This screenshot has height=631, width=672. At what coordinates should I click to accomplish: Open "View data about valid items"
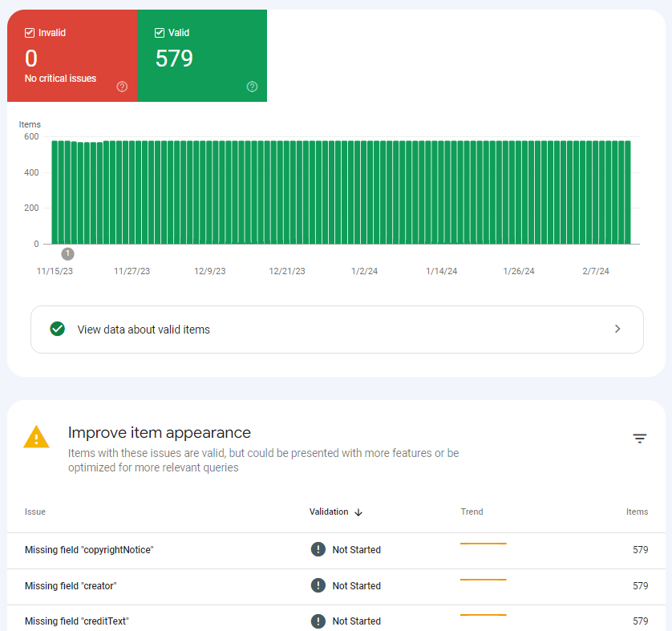pyautogui.click(x=337, y=329)
